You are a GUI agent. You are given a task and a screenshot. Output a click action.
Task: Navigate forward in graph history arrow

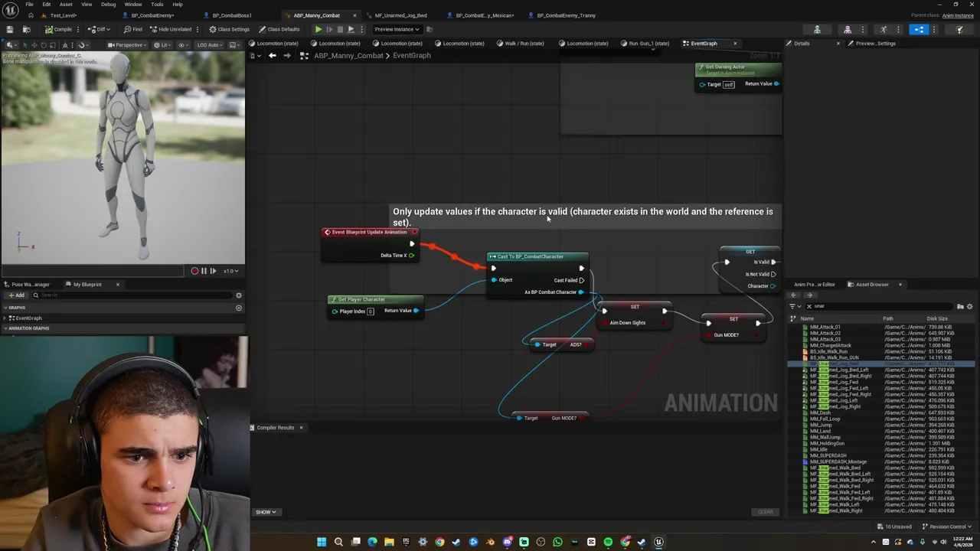[287, 56]
